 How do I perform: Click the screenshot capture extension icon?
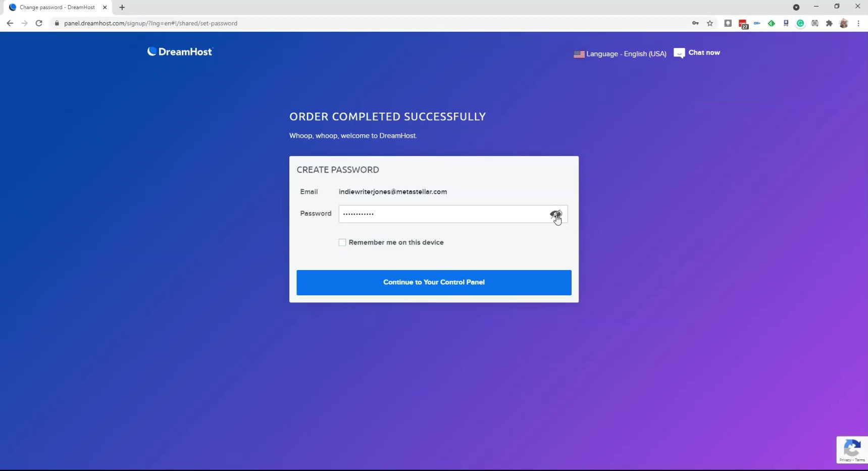814,23
